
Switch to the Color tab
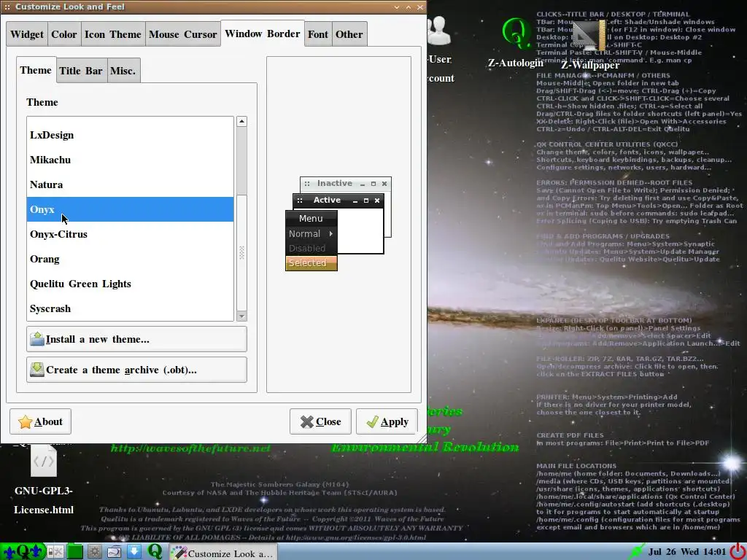tap(64, 34)
